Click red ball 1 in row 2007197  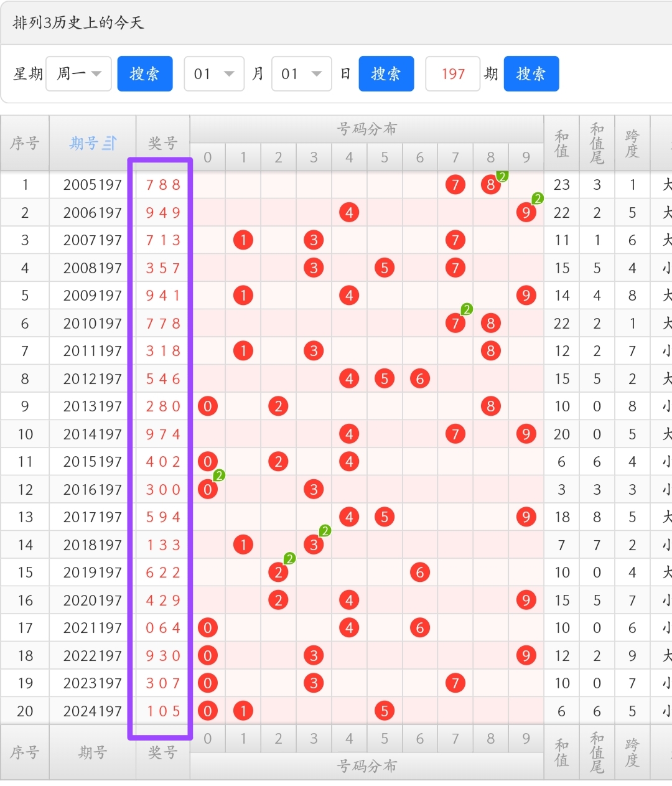[243, 240]
